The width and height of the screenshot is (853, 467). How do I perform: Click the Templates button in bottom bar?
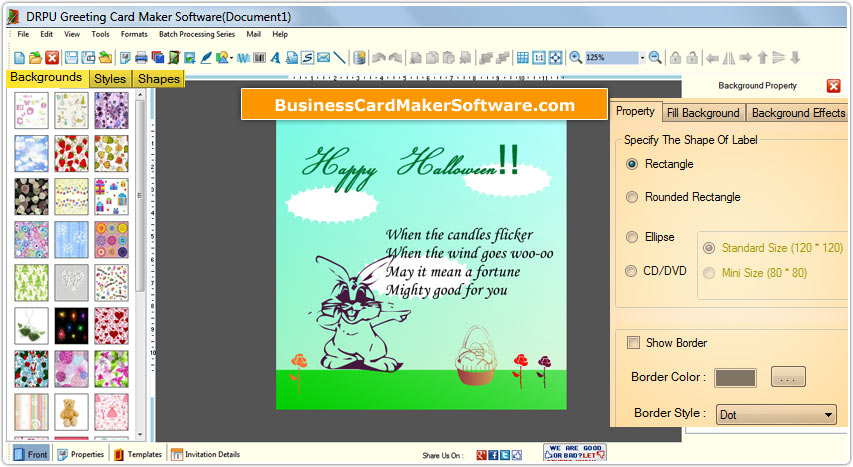(138, 454)
